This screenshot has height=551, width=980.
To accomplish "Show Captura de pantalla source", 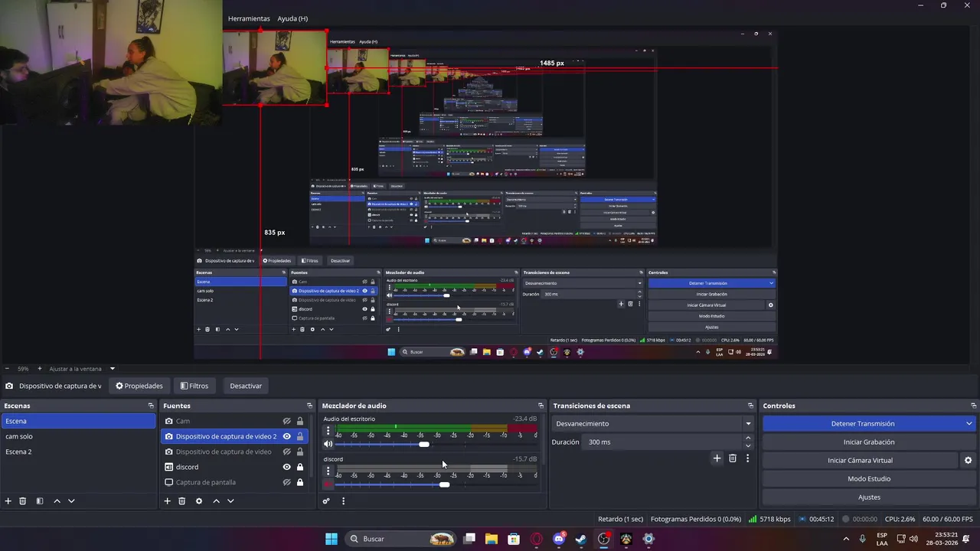I will click(x=287, y=482).
